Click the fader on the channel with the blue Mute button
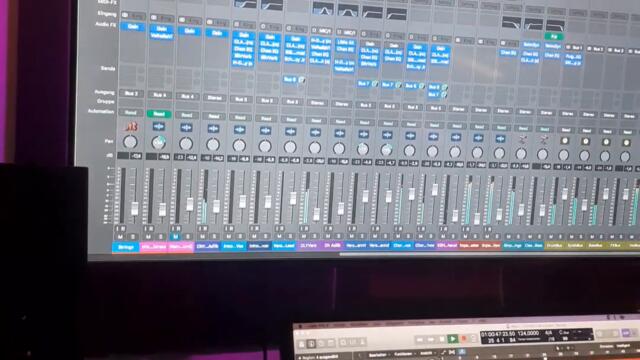Image resolution: width=640 pixels, height=360 pixels. point(190,204)
